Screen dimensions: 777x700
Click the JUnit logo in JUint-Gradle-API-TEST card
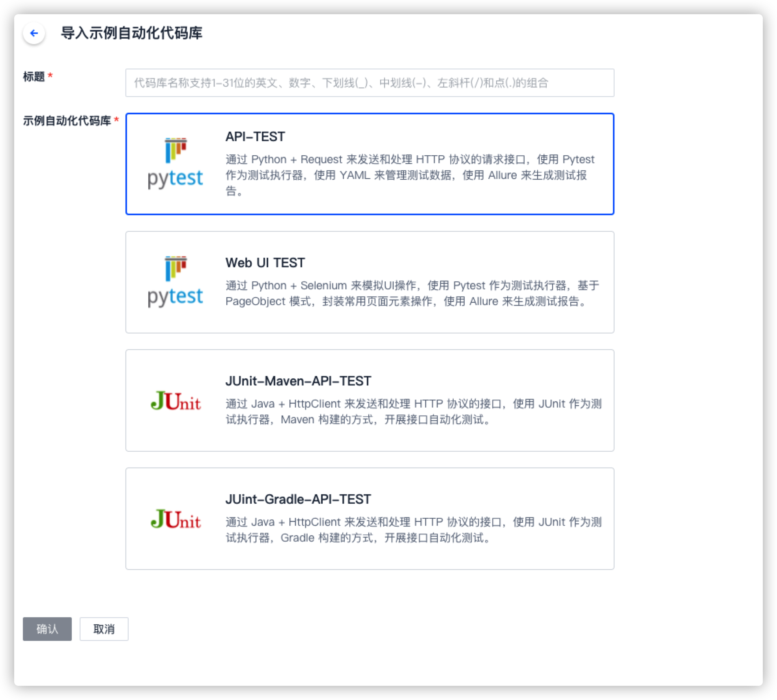tap(176, 519)
